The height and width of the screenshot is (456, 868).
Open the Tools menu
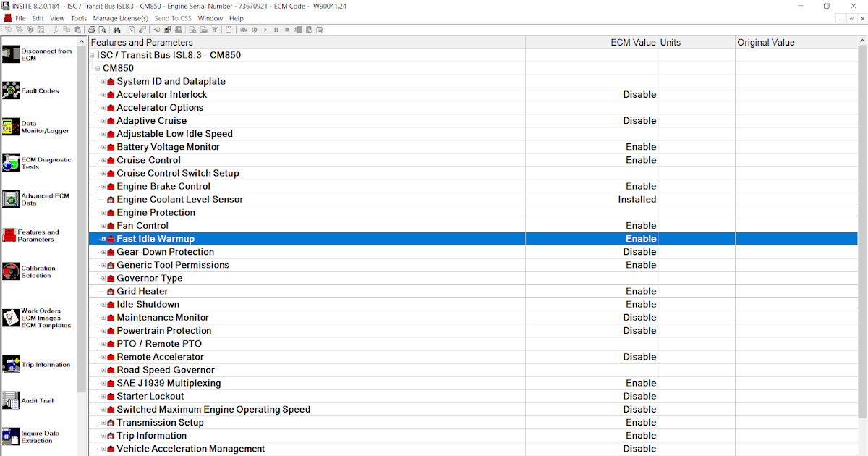(79, 18)
